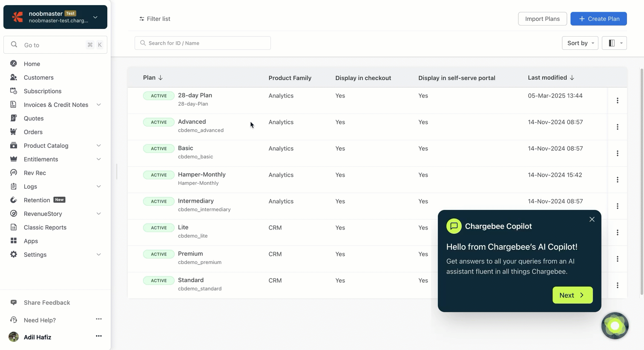Click the Subscriptions icon in sidebar
This screenshot has height=350, width=644.
pyautogui.click(x=14, y=91)
